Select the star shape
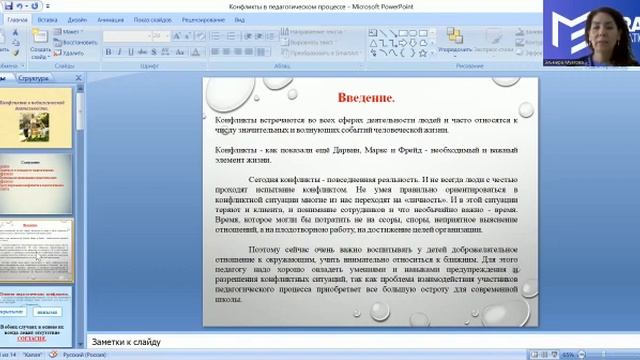640x360 pixels. point(423,53)
